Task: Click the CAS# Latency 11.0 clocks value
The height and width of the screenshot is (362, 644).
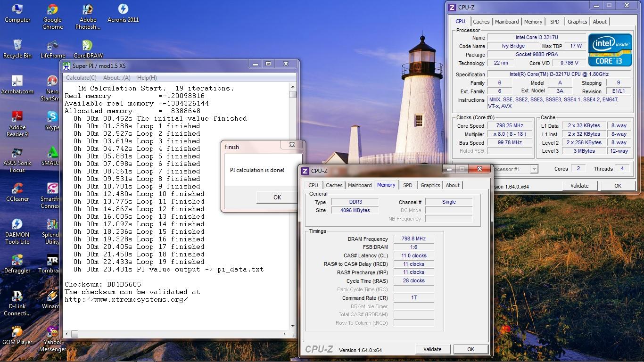Action: [413, 255]
